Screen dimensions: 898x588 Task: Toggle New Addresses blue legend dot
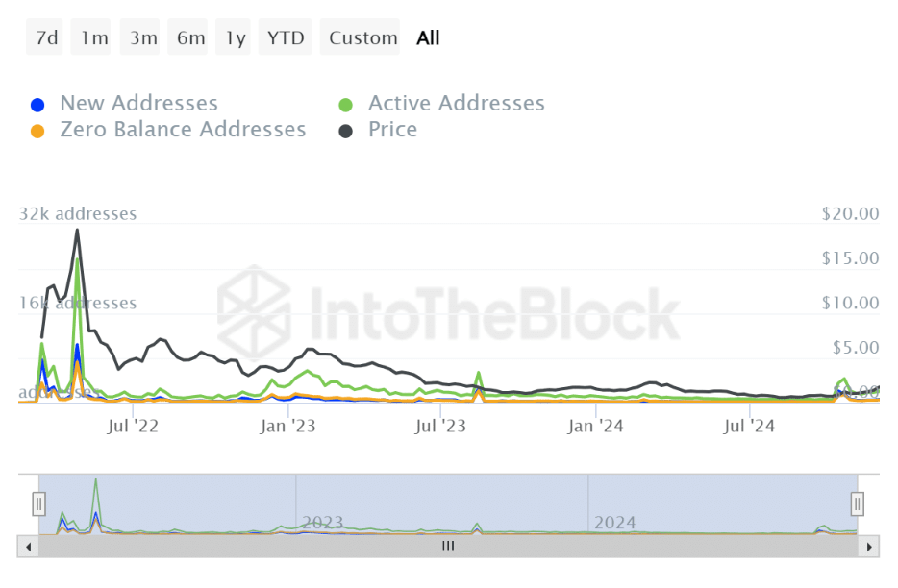tap(37, 105)
